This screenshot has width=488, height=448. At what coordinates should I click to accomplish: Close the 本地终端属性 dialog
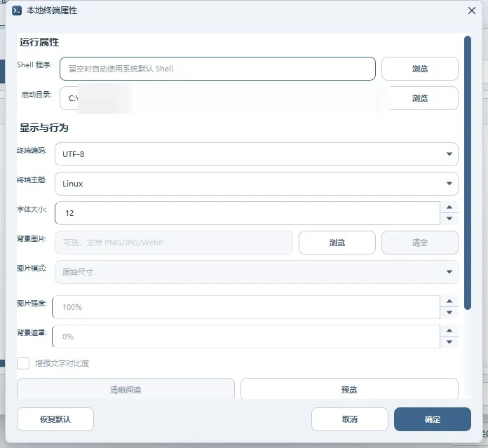click(471, 11)
